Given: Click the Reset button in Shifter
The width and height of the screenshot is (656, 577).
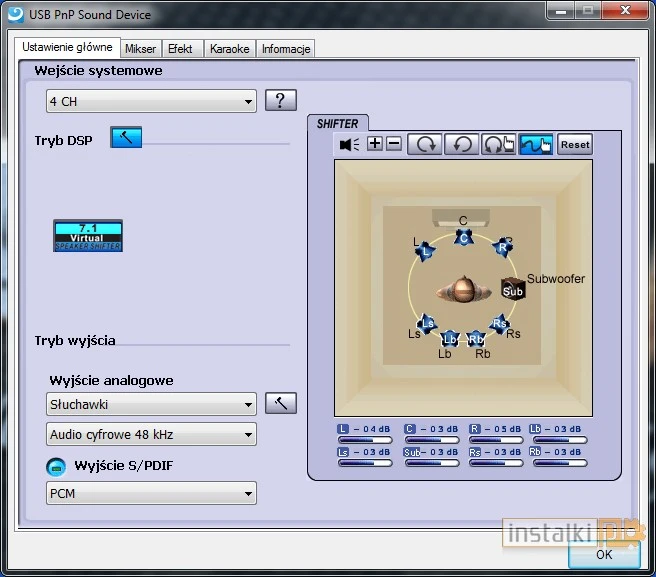Looking at the screenshot, I should pos(575,144).
